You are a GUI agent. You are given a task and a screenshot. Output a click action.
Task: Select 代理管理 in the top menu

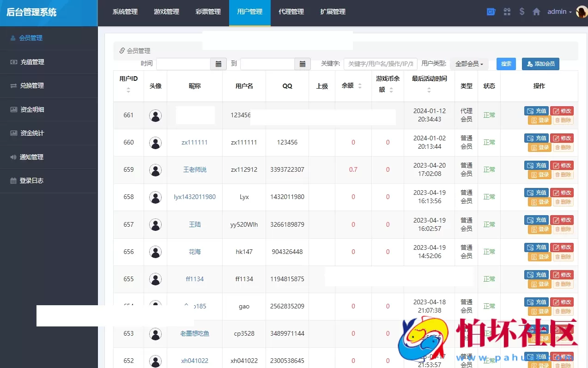pos(291,12)
